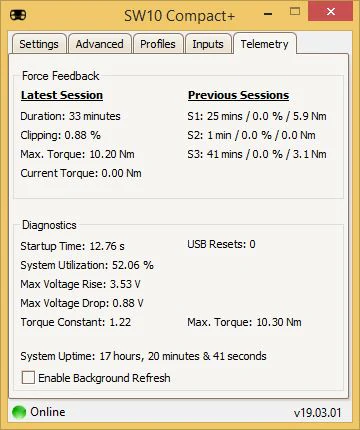
Task: Click the S3 session entry 41 mins
Action: [257, 154]
